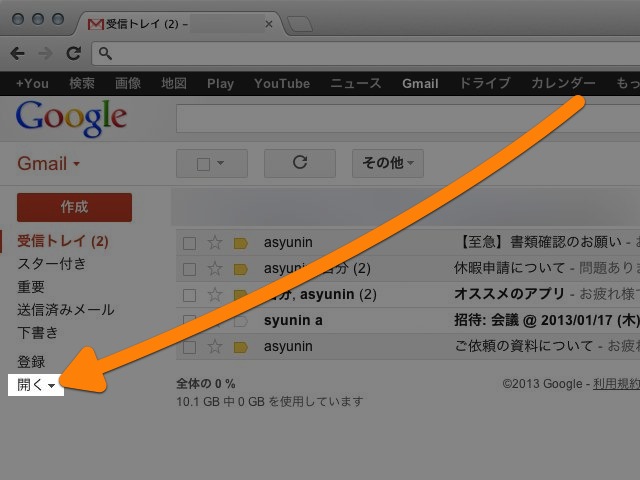
Task: Expand the Gmail product switcher dropdown
Action: click(x=76, y=164)
